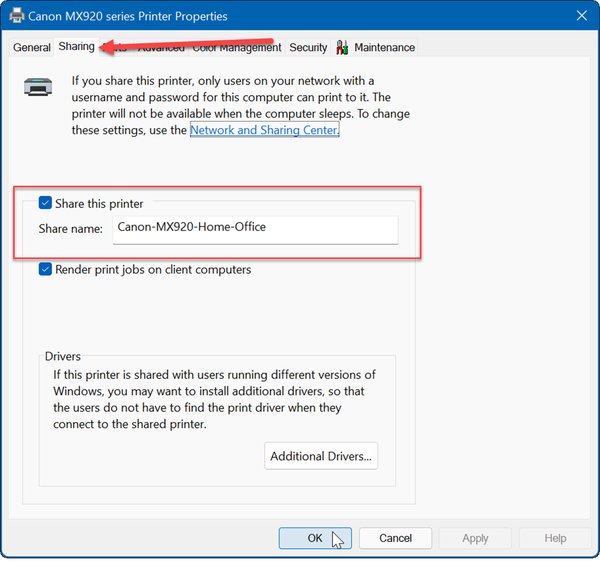Click the Share name text field
This screenshot has height=563, width=600.
click(255, 228)
